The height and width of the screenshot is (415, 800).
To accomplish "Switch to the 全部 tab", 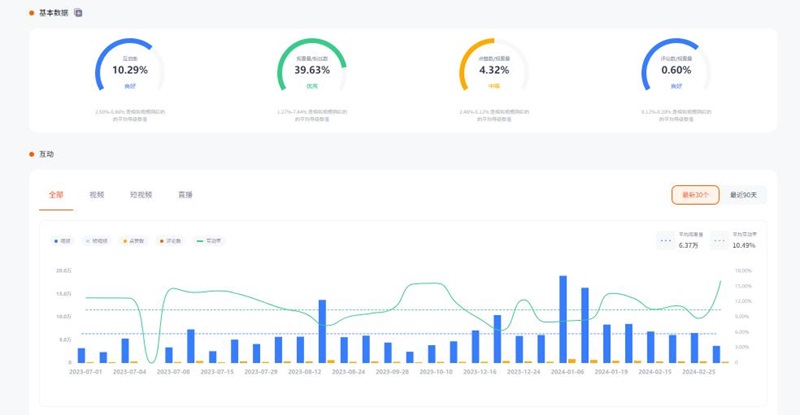I will click(55, 195).
